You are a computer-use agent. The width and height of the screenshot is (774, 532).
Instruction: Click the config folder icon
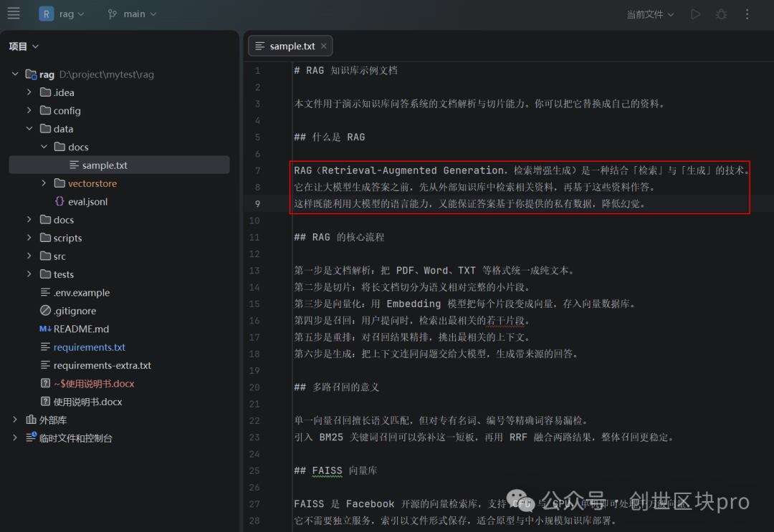pos(45,110)
